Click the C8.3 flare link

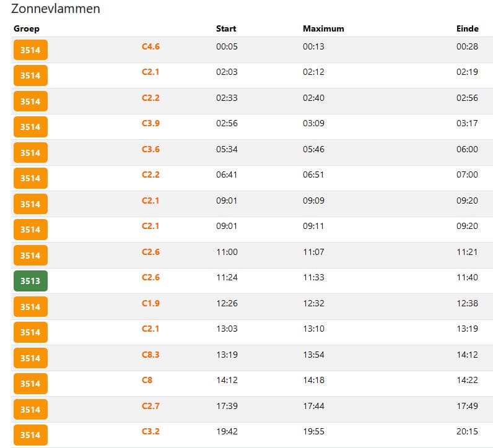(151, 354)
